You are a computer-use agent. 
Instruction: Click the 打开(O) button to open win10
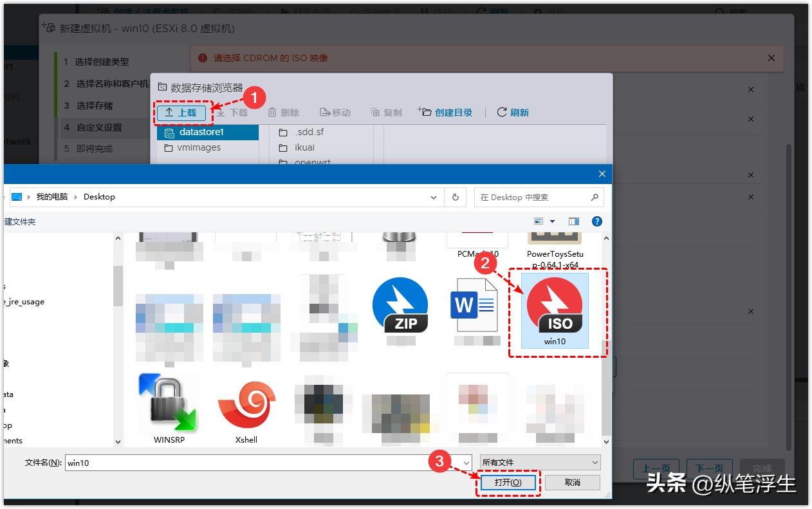508,482
